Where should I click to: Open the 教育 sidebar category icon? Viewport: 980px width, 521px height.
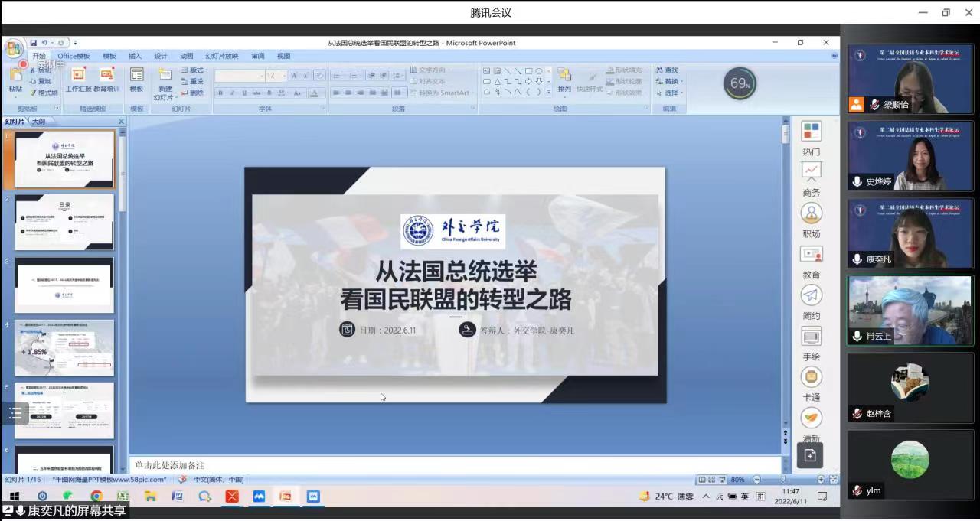tap(811, 255)
